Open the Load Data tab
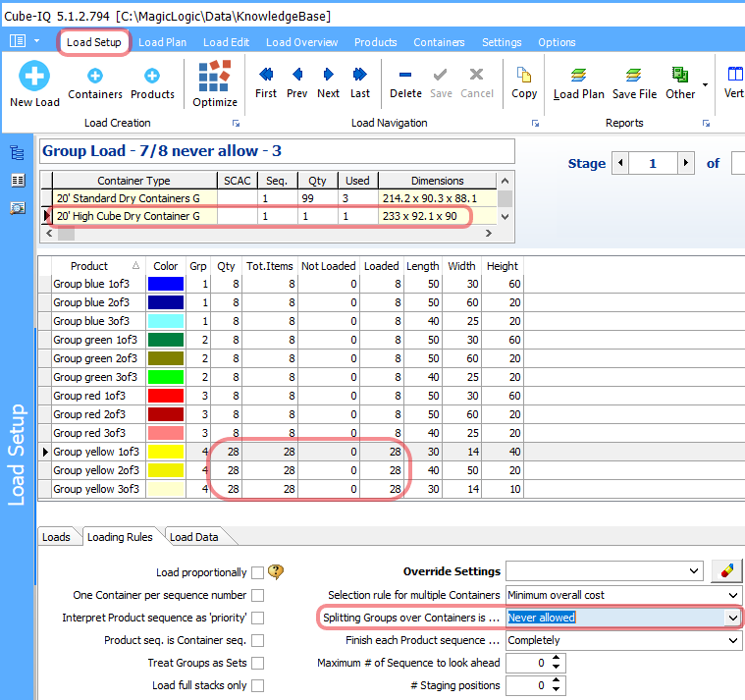Screen dimensions: 745x700 tap(192, 537)
